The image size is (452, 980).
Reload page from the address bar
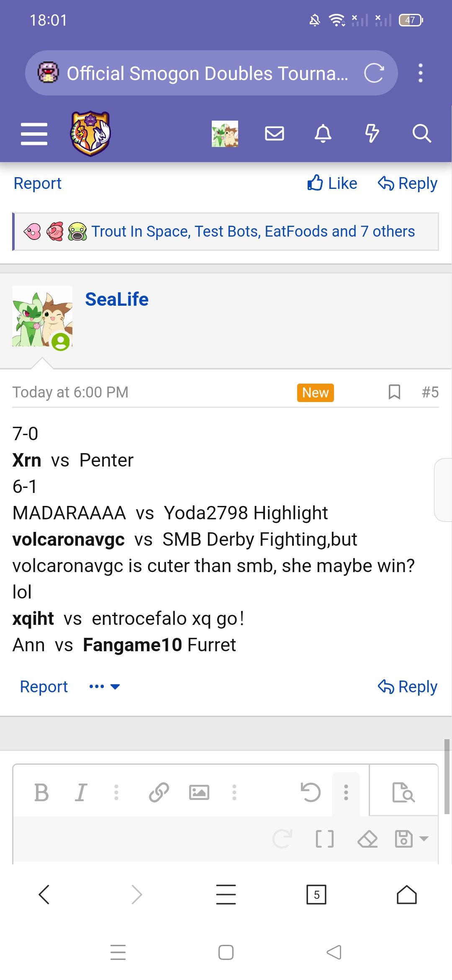[374, 73]
